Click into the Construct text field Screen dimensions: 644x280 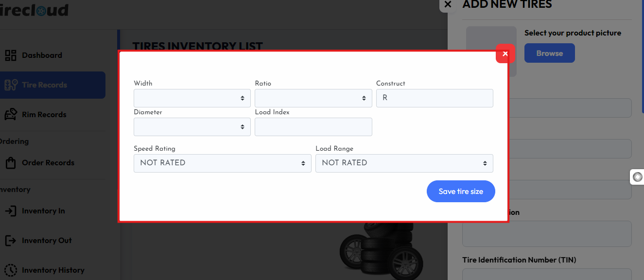435,98
